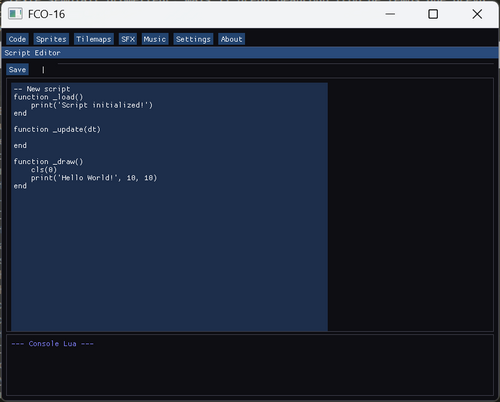
Task: Go to the SFX tab
Action: [128, 39]
